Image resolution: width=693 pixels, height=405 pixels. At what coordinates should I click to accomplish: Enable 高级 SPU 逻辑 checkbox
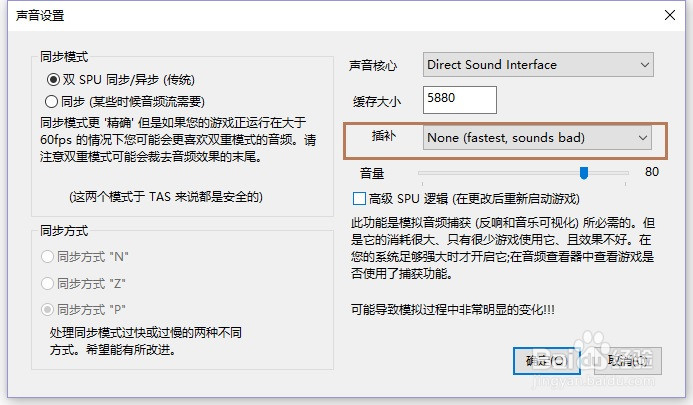point(359,199)
